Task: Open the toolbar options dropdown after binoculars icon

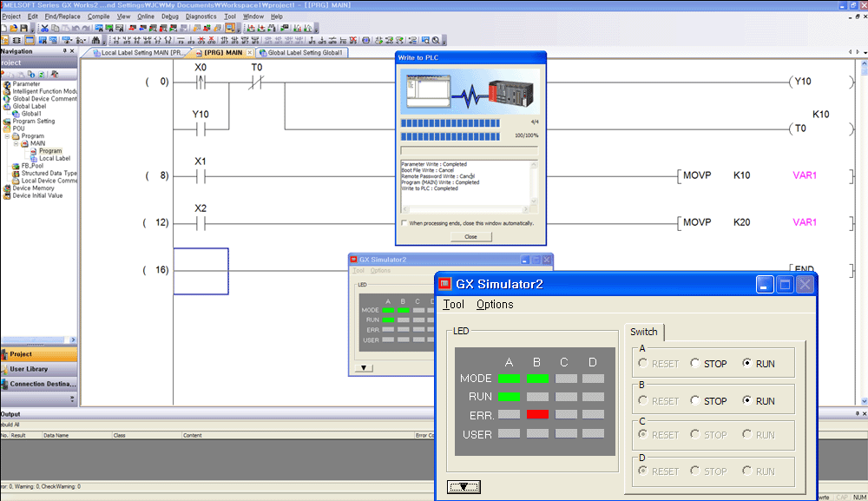Action: (104, 42)
